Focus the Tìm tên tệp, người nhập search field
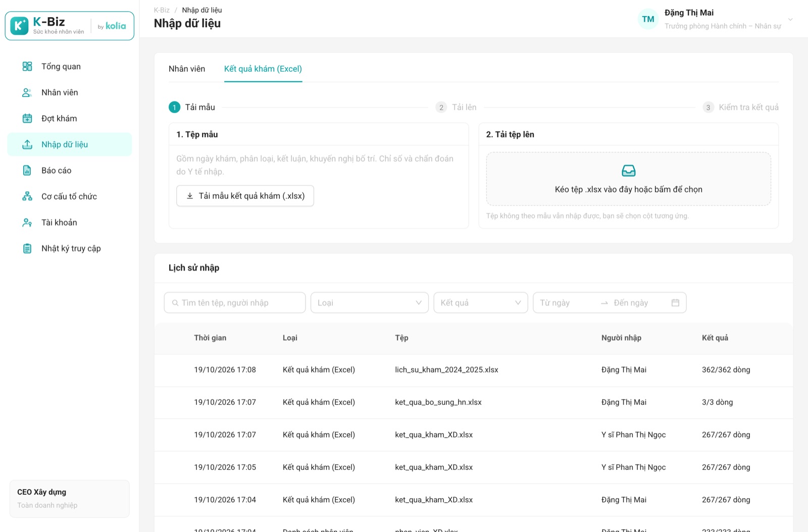Screen dimensions: 808x532 pos(235,303)
